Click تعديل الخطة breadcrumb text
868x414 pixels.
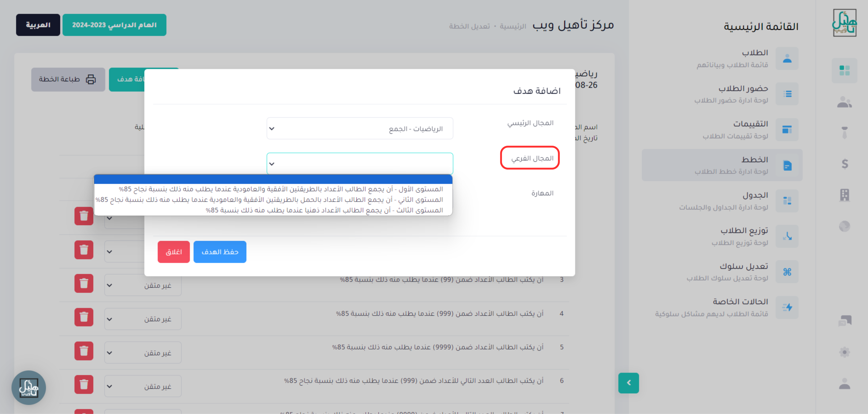469,26
